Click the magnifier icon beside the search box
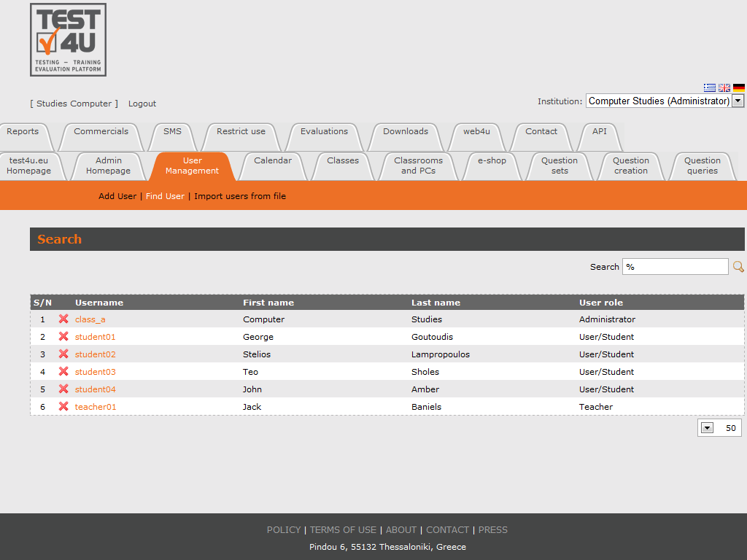 click(738, 267)
